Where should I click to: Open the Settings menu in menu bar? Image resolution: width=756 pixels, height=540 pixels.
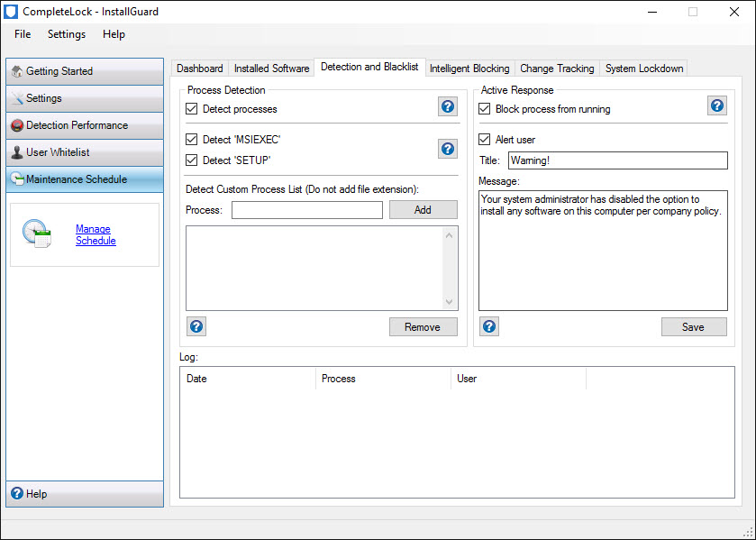point(67,34)
